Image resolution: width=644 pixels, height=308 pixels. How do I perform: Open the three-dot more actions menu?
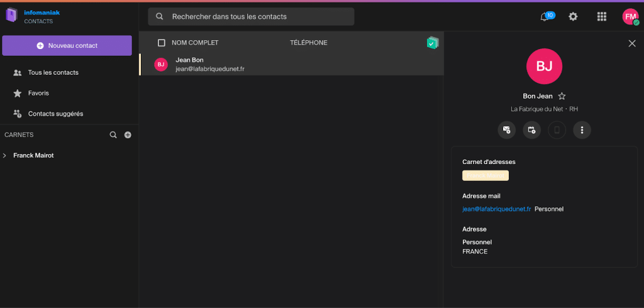[582, 130]
